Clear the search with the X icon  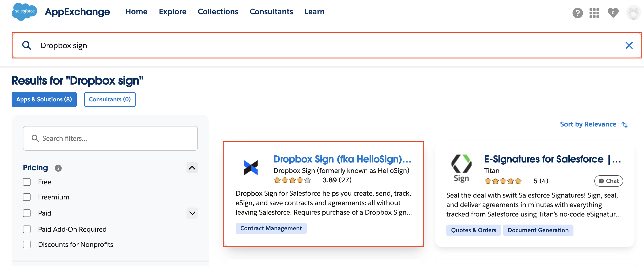click(629, 45)
